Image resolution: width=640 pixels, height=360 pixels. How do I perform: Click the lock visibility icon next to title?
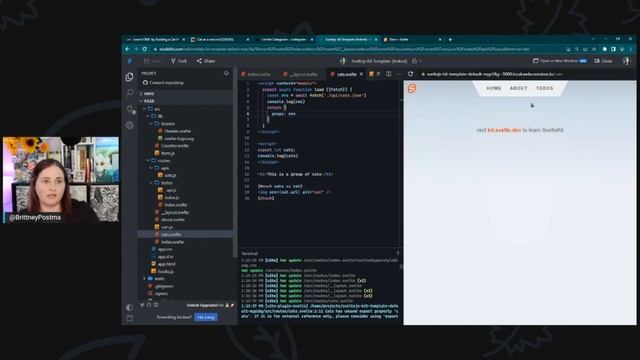[414, 61]
